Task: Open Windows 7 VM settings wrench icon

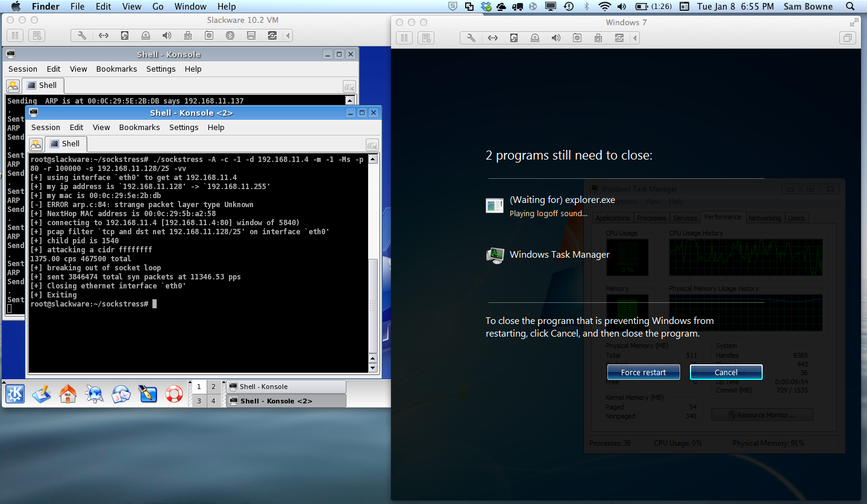Action: [x=472, y=38]
